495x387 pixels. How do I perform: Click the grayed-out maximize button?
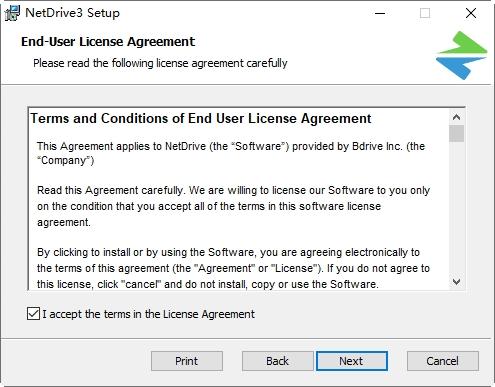[425, 13]
